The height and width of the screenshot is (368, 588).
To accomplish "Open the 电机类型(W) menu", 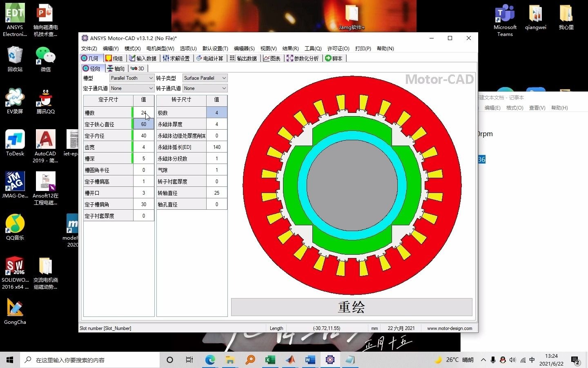I will [x=160, y=49].
